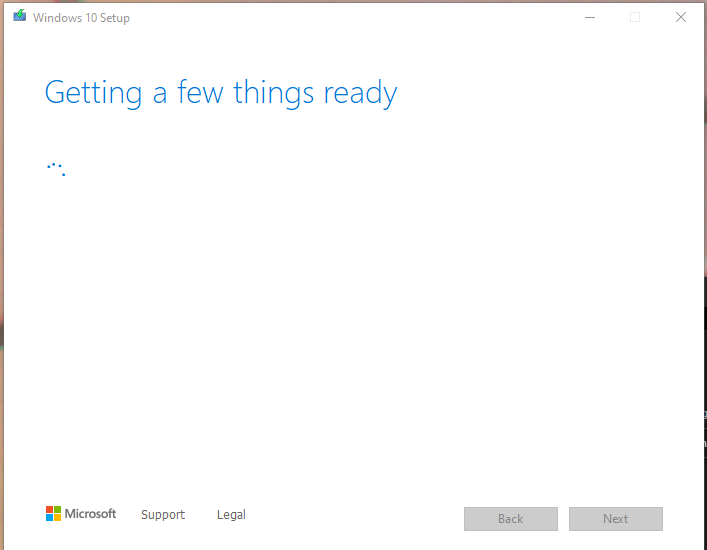Click the grayed-out Back button
This screenshot has height=550, width=707.
[x=511, y=519]
